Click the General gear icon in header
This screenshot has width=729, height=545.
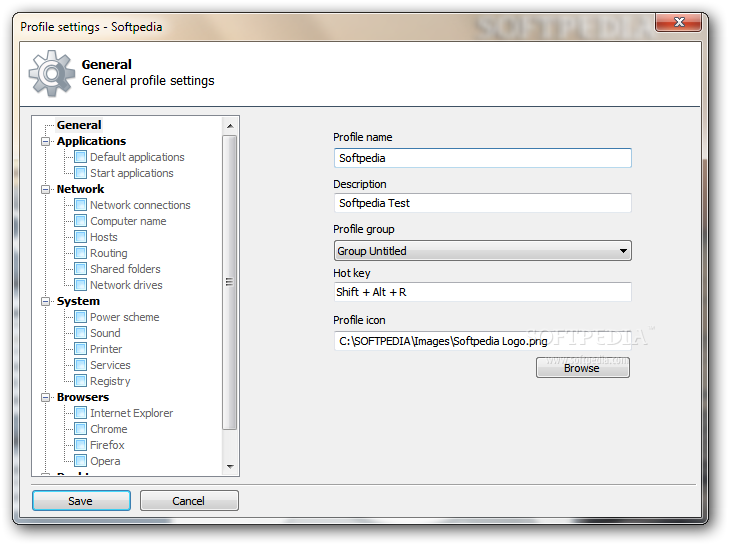(52, 73)
